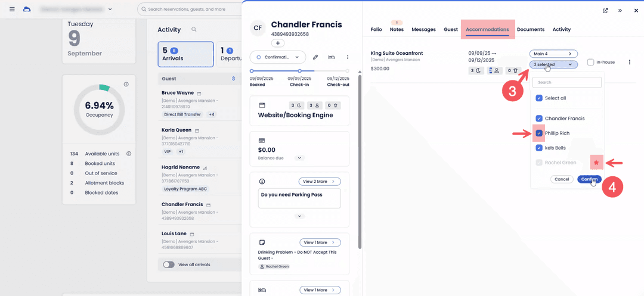Uncheck the kels Bells checkbox

(x=539, y=148)
